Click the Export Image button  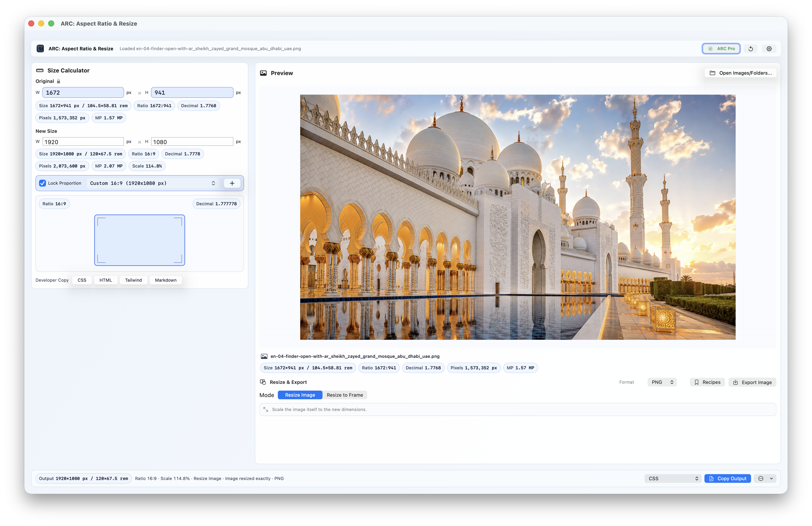(752, 382)
